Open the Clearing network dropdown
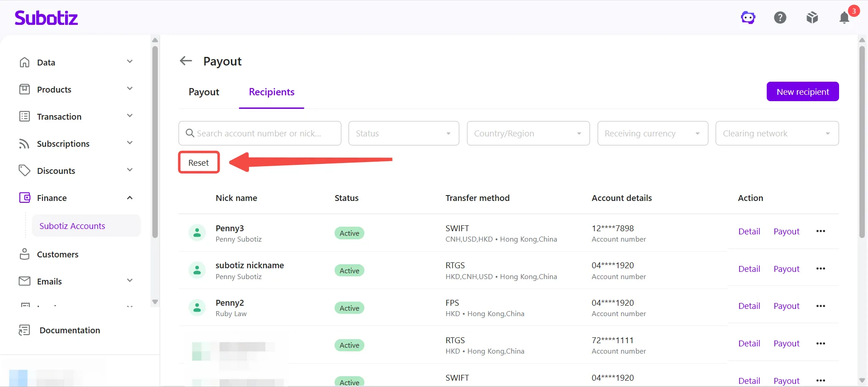The width and height of the screenshot is (868, 387). pos(777,133)
